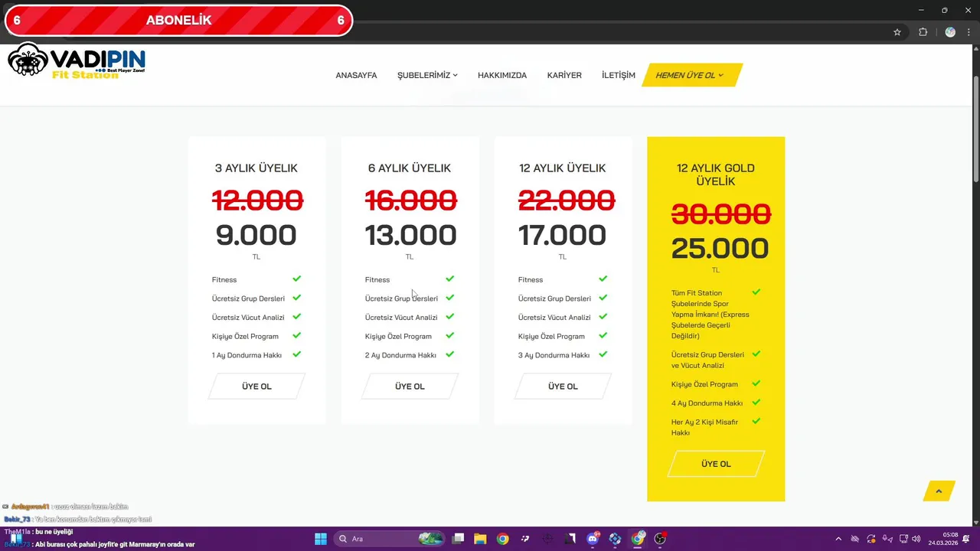The image size is (980, 551).
Task: Open the Chrome profile avatar
Action: pyautogui.click(x=950, y=32)
